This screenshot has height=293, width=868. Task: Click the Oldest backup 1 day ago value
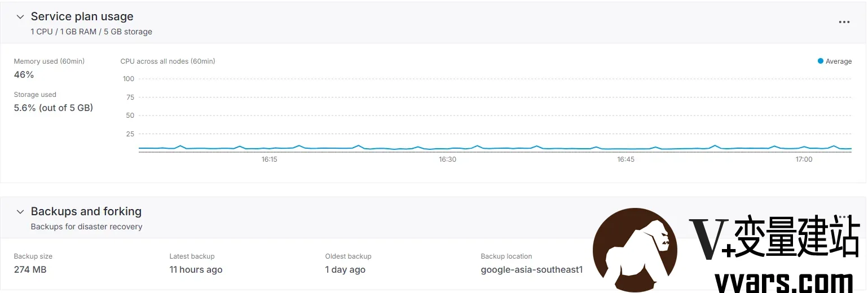345,270
